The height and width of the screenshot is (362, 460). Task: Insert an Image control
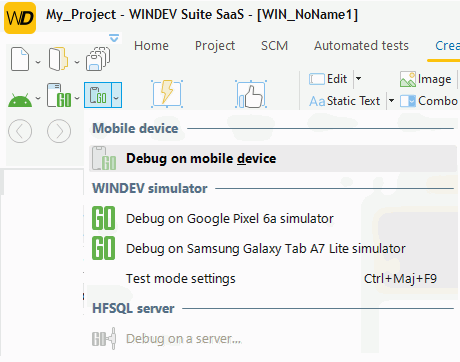(x=426, y=79)
